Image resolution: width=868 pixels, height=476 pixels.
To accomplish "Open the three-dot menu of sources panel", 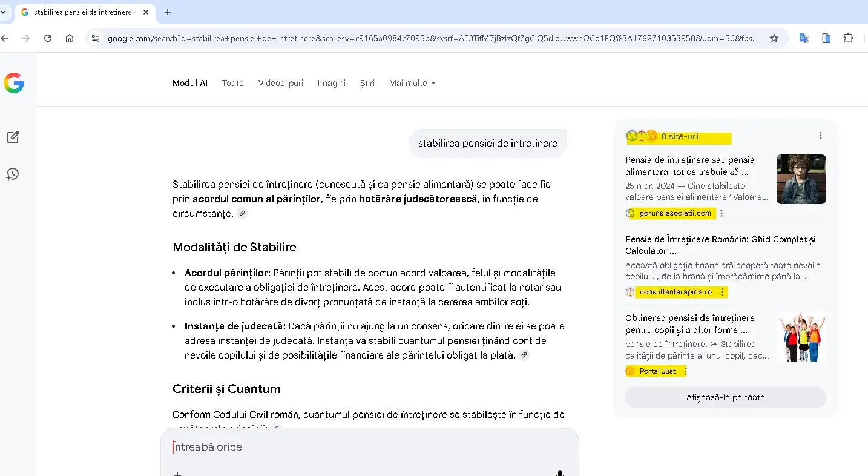I will [820, 136].
